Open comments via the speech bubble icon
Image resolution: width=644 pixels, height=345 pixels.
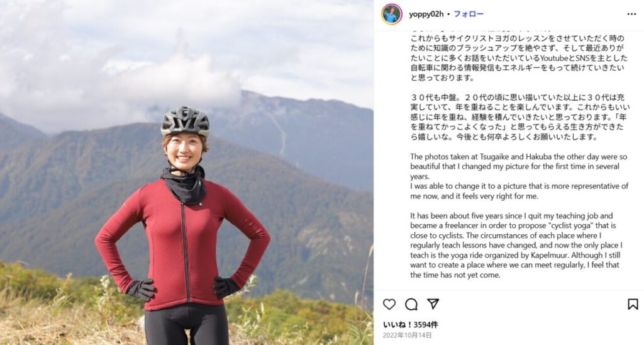click(x=411, y=304)
